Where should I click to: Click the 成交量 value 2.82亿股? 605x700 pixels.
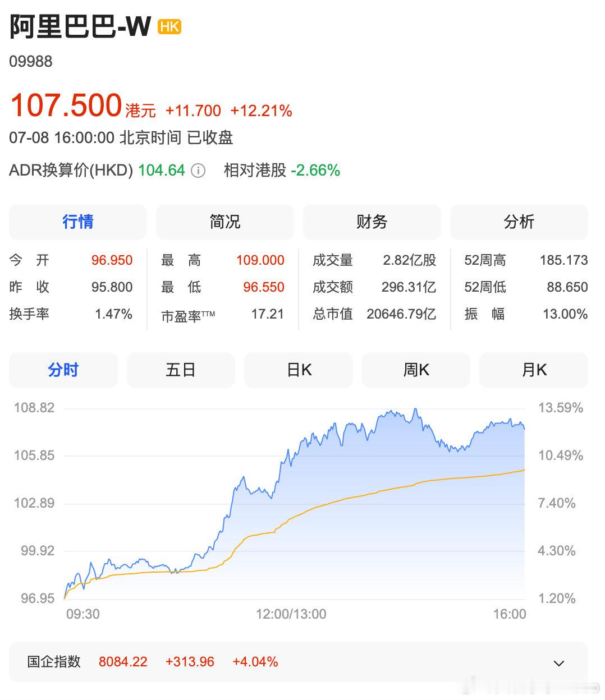[x=410, y=260]
